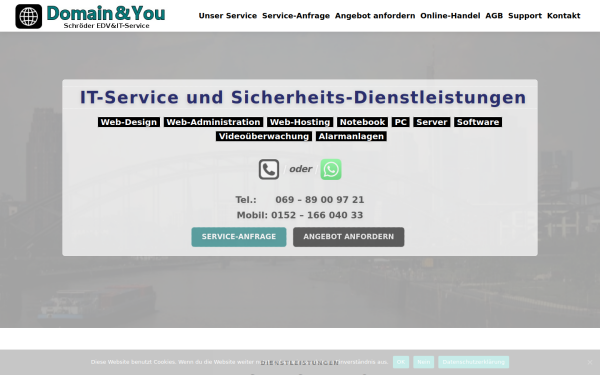Decline cookies with the Nein button
Screen dimensions: 600x375
(424, 362)
